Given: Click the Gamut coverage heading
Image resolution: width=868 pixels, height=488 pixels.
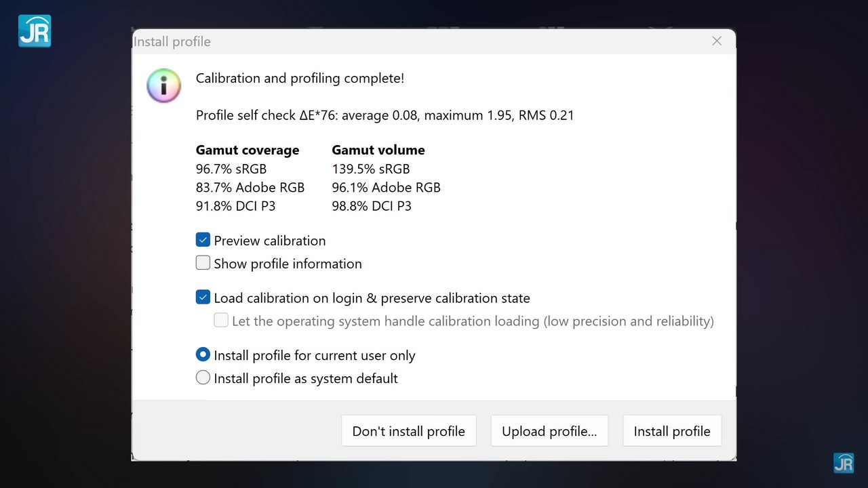Looking at the screenshot, I should pyautogui.click(x=247, y=150).
